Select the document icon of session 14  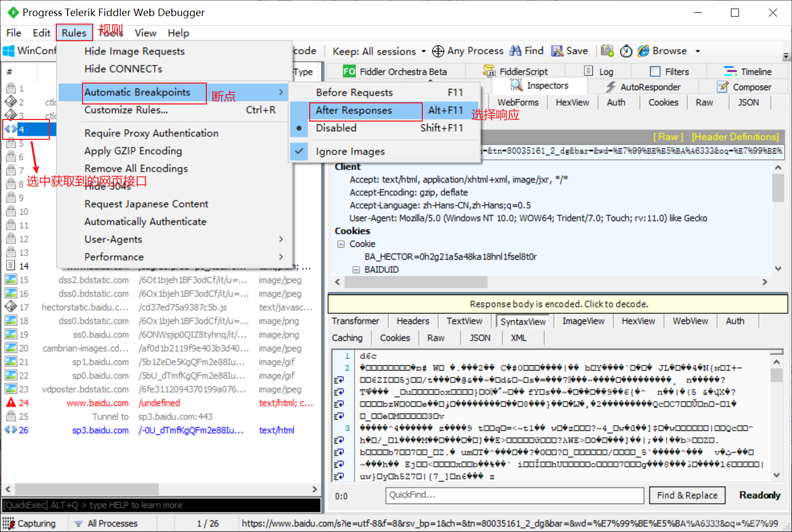pos(11,266)
